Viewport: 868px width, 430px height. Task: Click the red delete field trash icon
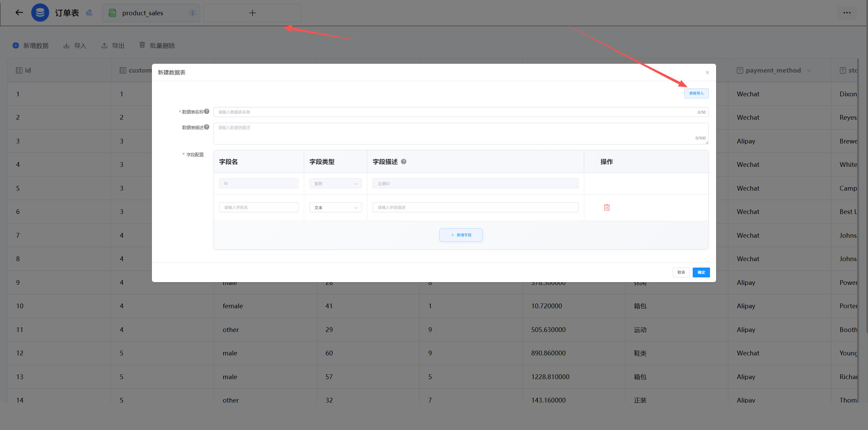pos(607,207)
